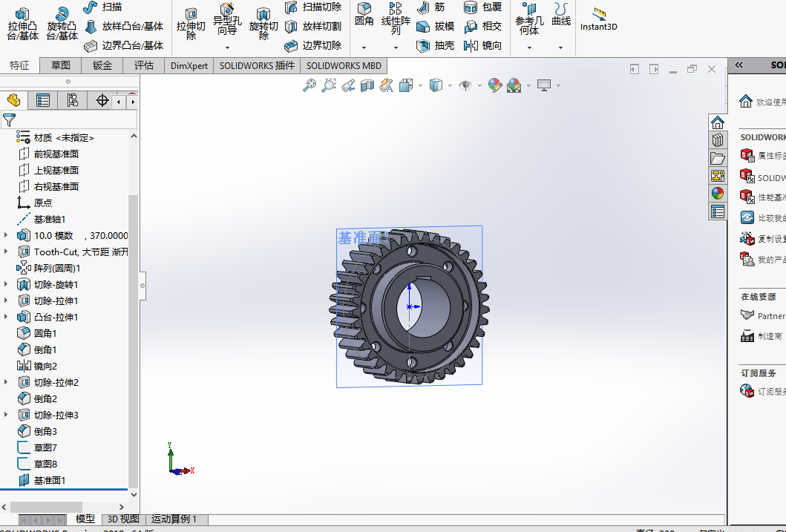This screenshot has height=532, width=786.
Task: Open the DimXpertManager crosshair tab
Action: coord(102,101)
